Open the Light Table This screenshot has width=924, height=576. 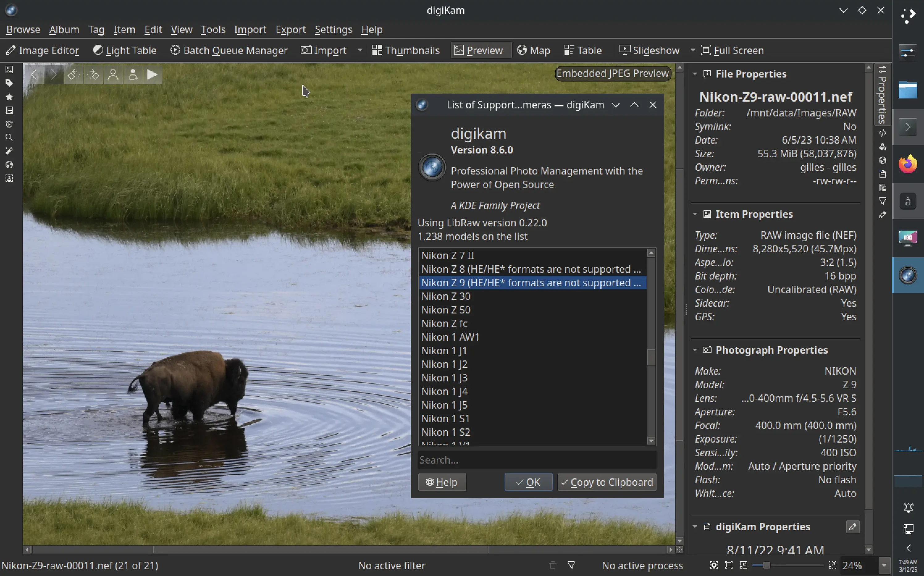point(124,50)
